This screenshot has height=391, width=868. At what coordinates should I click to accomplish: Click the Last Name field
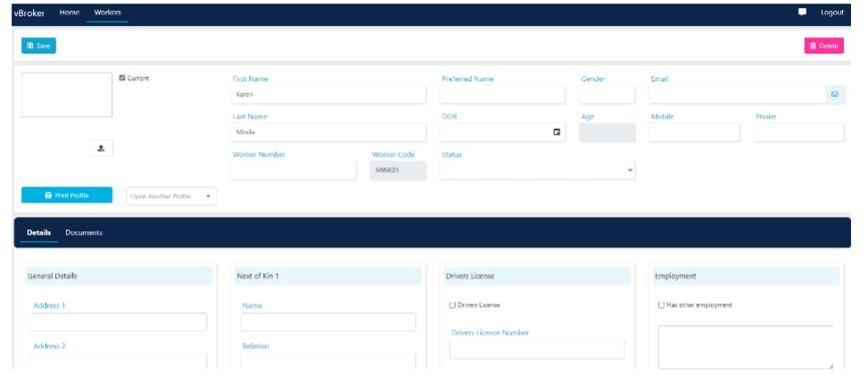[329, 132]
